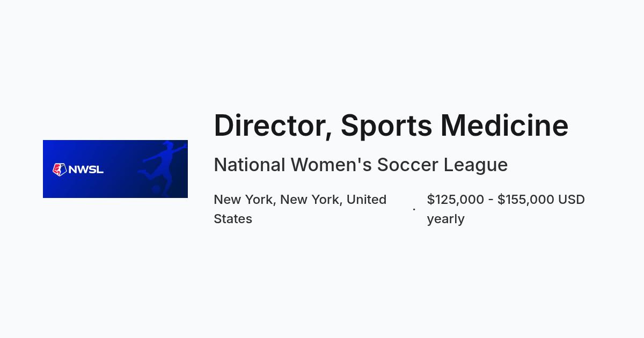Screen dimensions: 644x338
Task: Click the white NWSL wordmark text
Action: pyautogui.click(x=86, y=170)
